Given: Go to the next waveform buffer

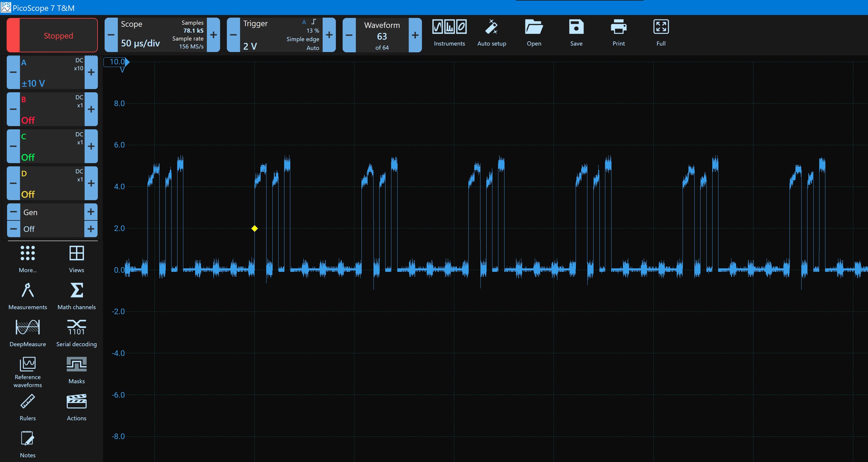Looking at the screenshot, I should point(415,35).
